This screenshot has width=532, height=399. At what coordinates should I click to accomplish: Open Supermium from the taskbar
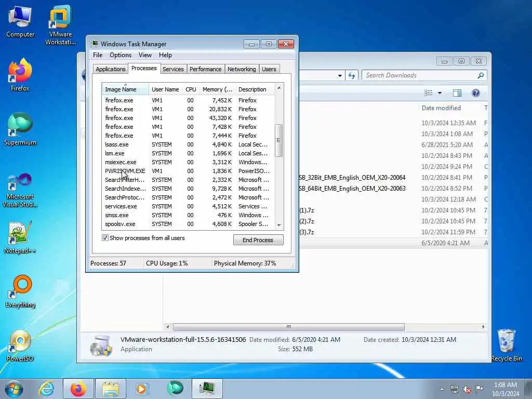175,389
